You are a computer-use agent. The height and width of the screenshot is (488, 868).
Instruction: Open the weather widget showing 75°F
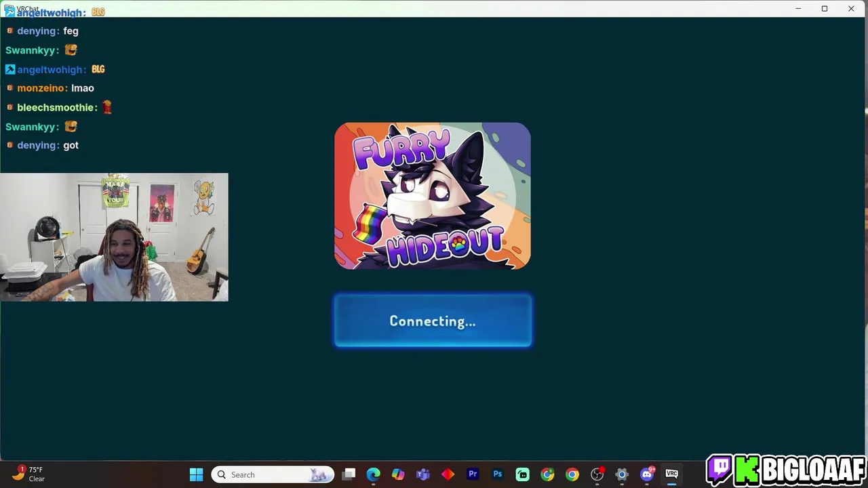28,474
